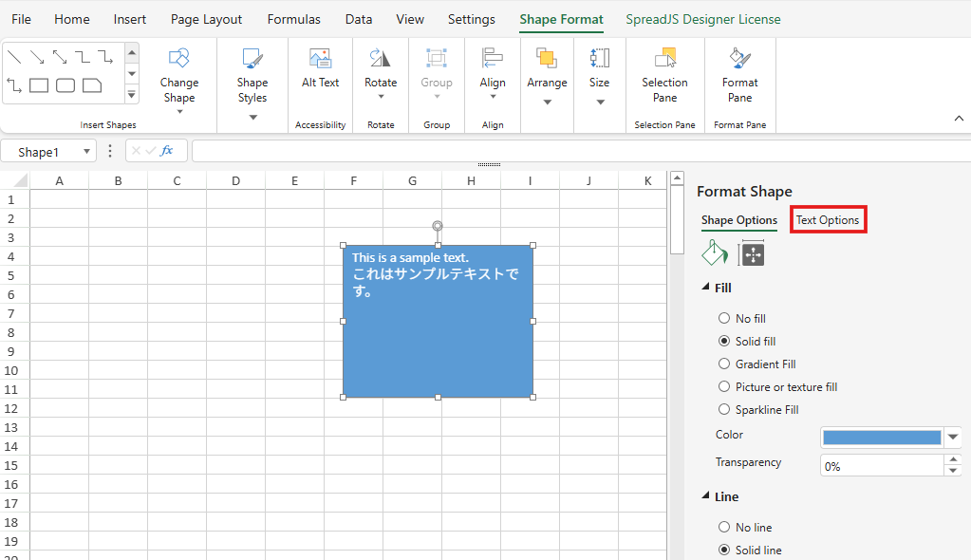Select the elbow double-arrow connector shape
This screenshot has width=971, height=560.
tap(14, 85)
